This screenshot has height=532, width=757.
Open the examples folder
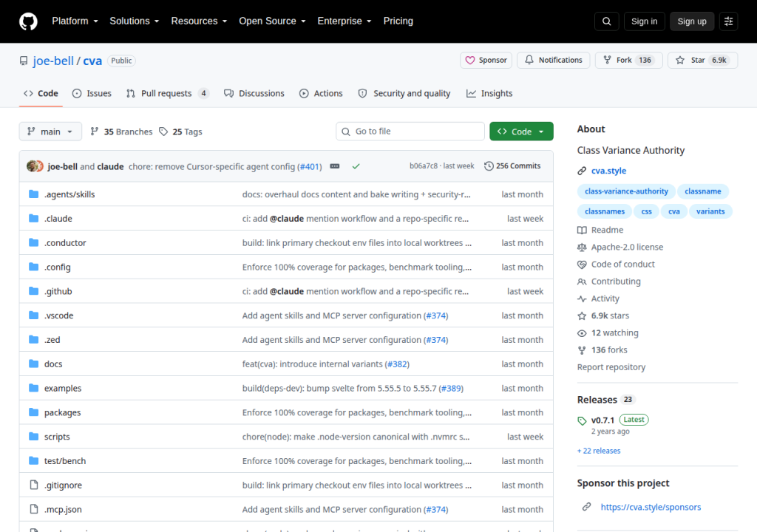[63, 388]
